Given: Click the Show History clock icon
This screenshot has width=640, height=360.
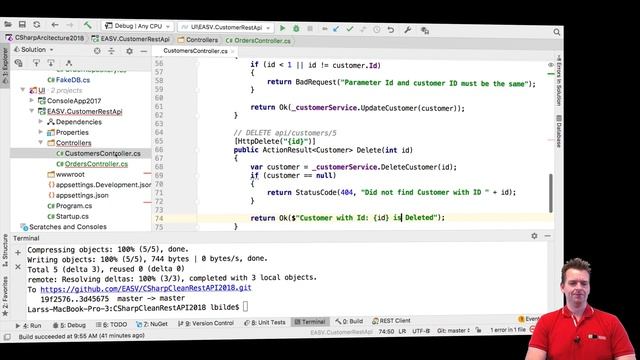Looking at the screenshot, I should click(377, 29).
